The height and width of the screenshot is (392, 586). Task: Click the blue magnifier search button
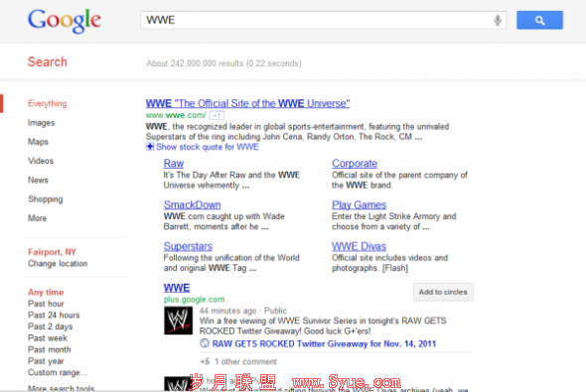[539, 20]
